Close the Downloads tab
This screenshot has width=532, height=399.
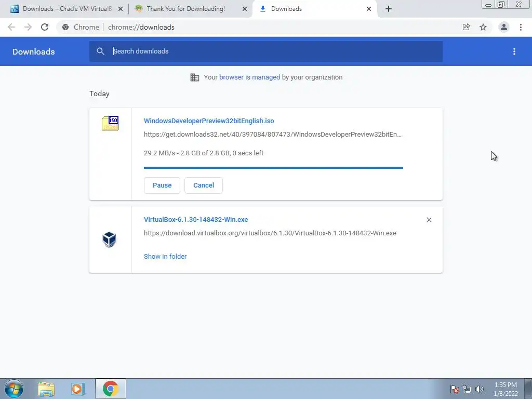[369, 9]
